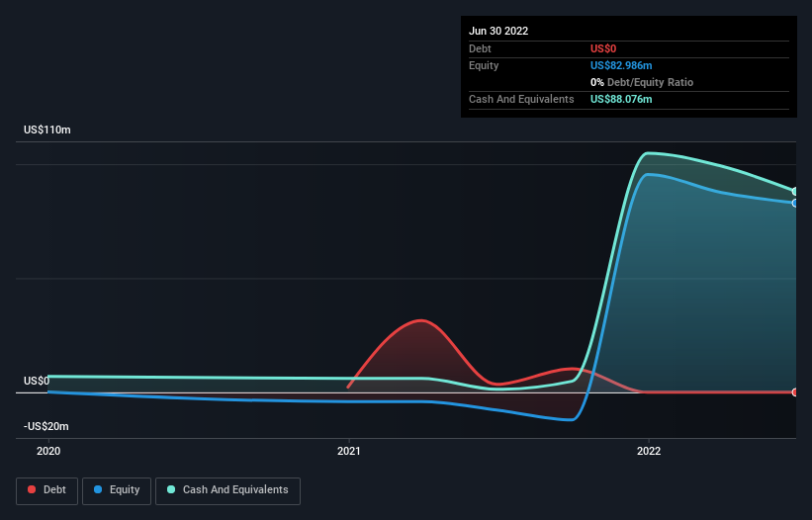Click the -US$20m y-axis label
This screenshot has width=812, height=520.
click(46, 426)
